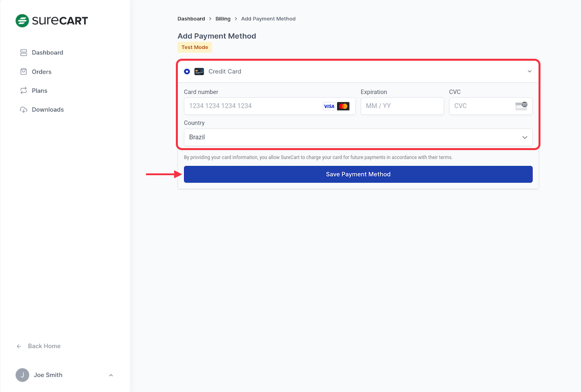
Task: Go to Downloads in the sidebar
Action: 47,110
